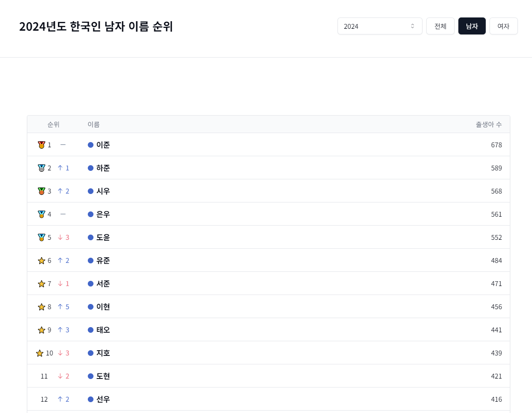Image resolution: width=532 pixels, height=413 pixels.
Task: Click the rank number 11
Action: (44, 376)
